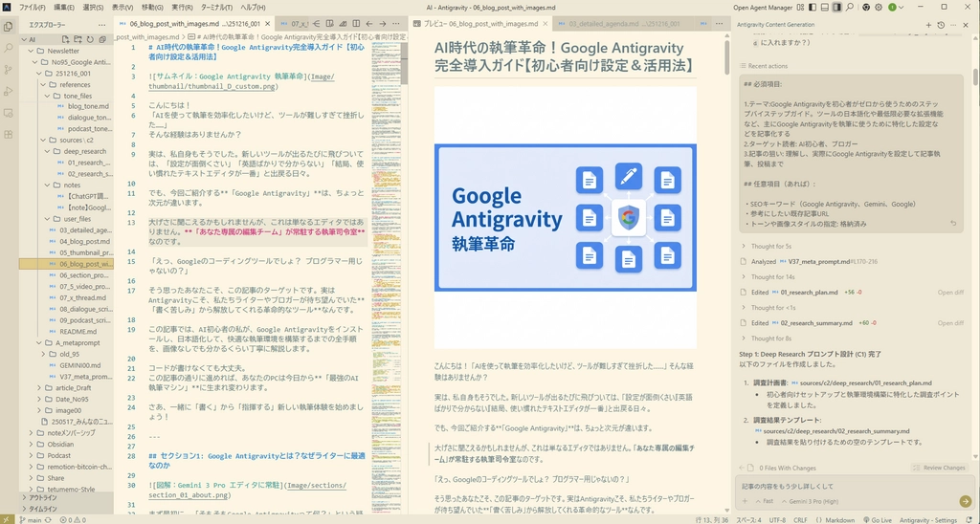Image resolution: width=980 pixels, height=524 pixels.
Task: Toggle bottom panel visibility
Action: (x=825, y=8)
